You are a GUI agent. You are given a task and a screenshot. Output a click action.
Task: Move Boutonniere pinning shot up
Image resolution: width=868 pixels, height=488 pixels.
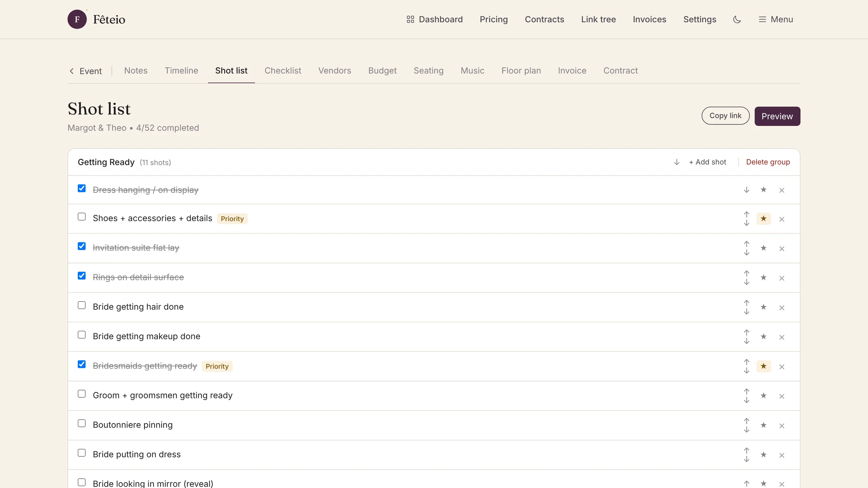click(x=747, y=421)
